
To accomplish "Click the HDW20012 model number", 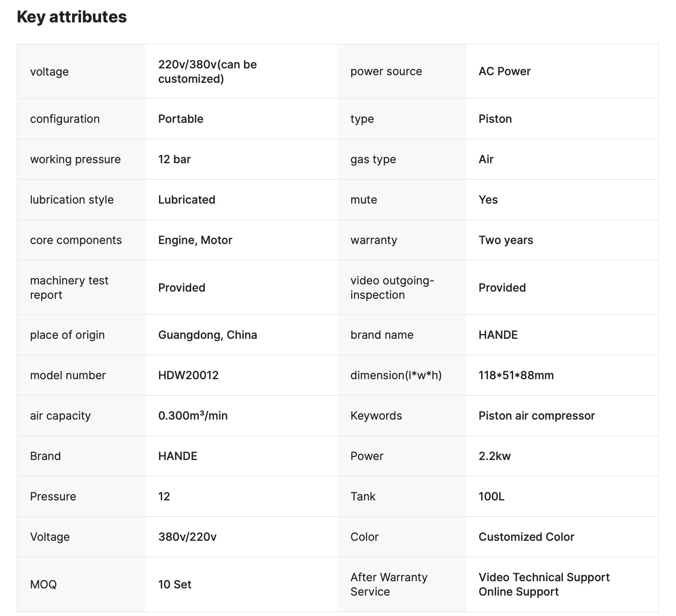I will pyautogui.click(x=188, y=375).
